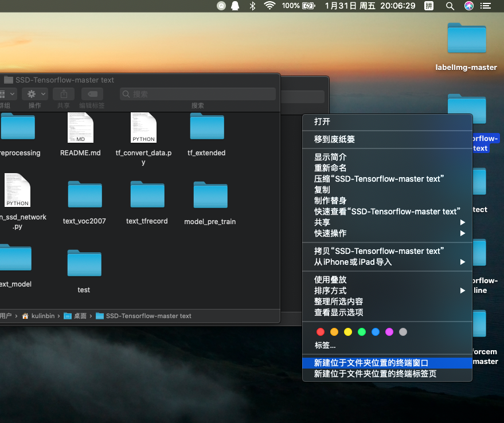Expand the 快速操作 (Quick Actions) submenu

pyautogui.click(x=462, y=233)
